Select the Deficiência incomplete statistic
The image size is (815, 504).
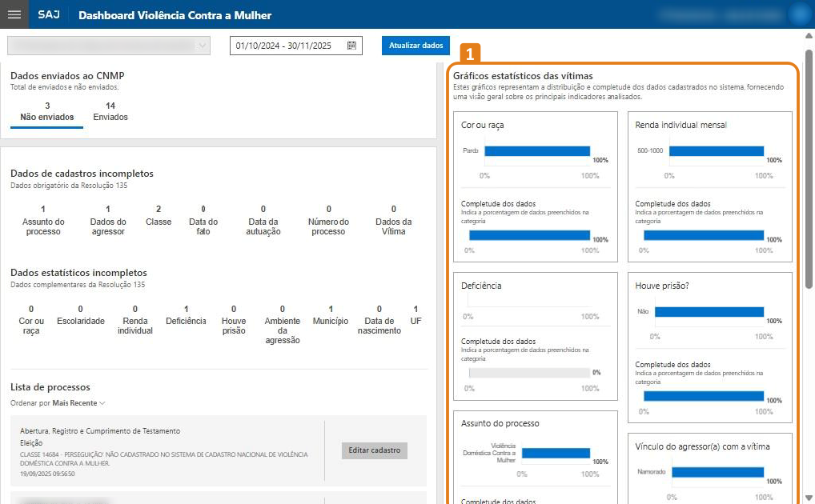pos(186,315)
